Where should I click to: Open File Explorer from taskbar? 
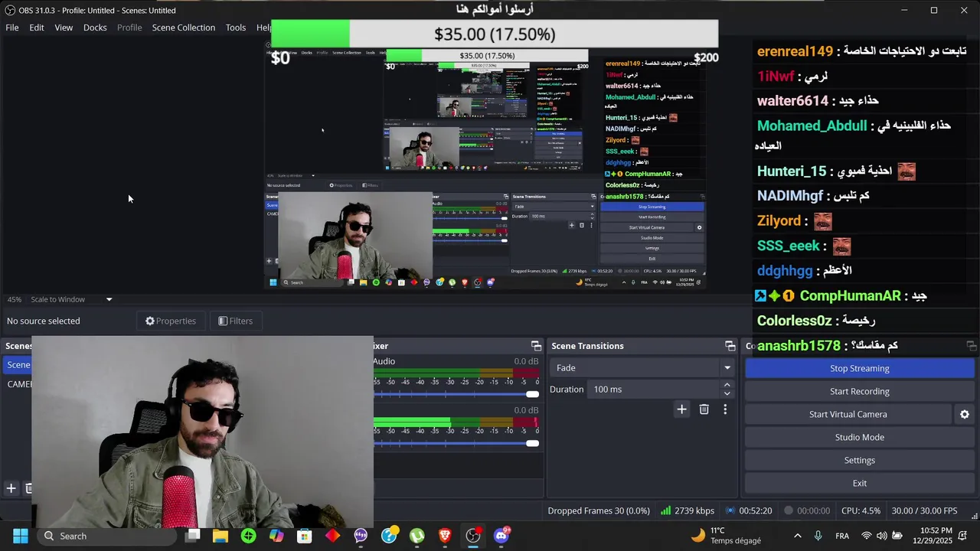coord(220,536)
